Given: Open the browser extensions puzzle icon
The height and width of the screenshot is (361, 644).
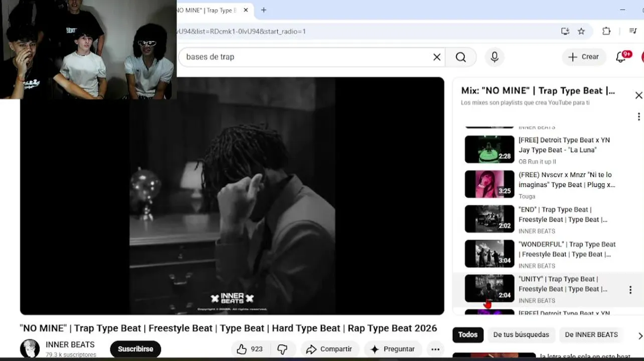Looking at the screenshot, I should [606, 31].
